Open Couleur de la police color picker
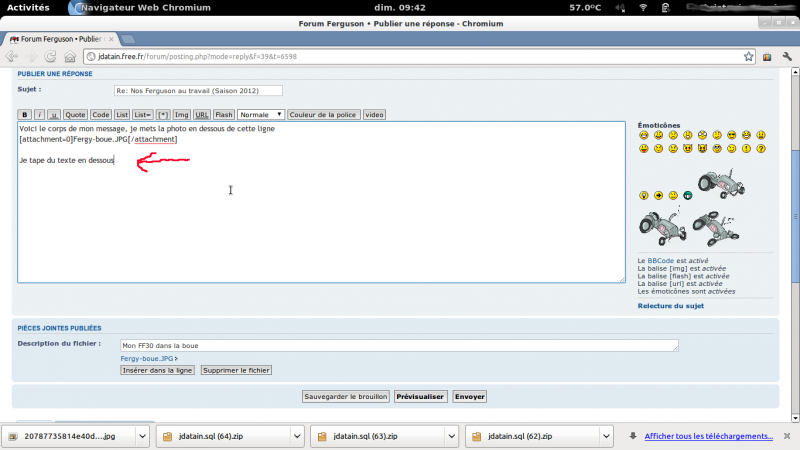Screen dimensions: 800x450 pos(323,115)
